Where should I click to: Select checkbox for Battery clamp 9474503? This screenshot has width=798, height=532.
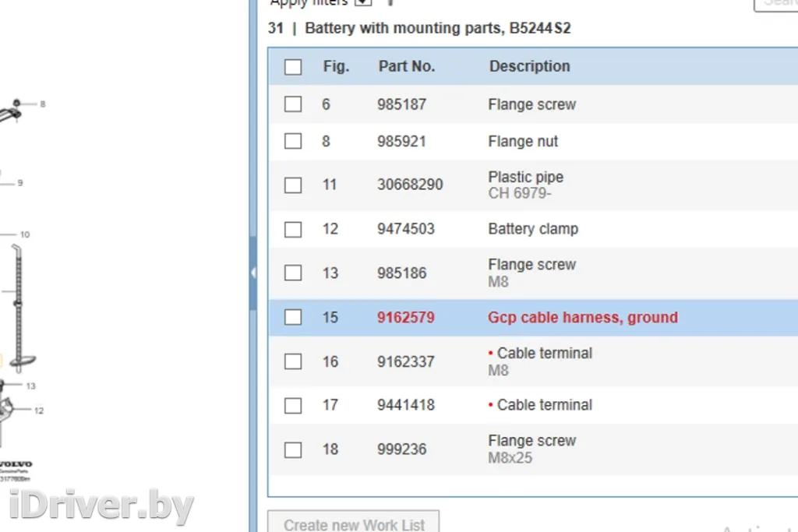(293, 229)
